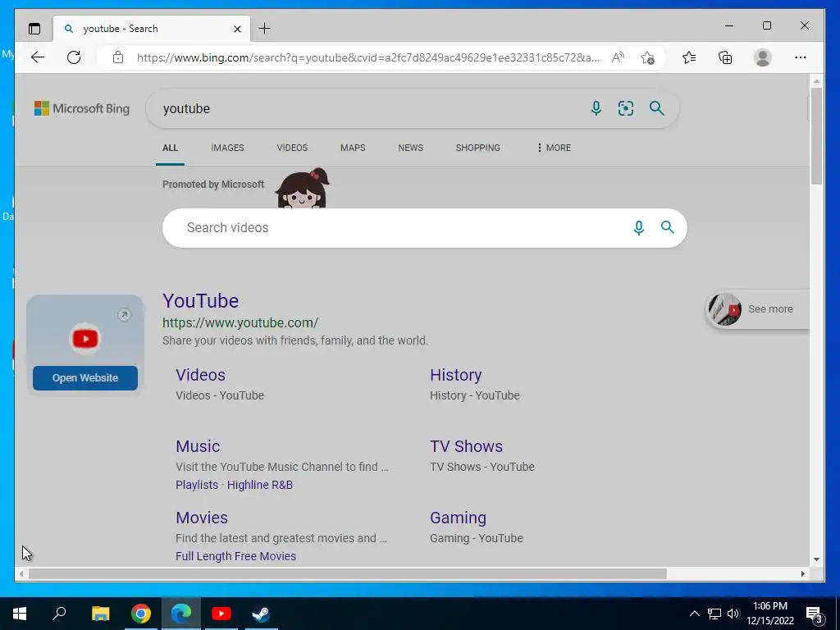840x630 pixels.
Task: Open the TV Shows sublink
Action: [466, 446]
